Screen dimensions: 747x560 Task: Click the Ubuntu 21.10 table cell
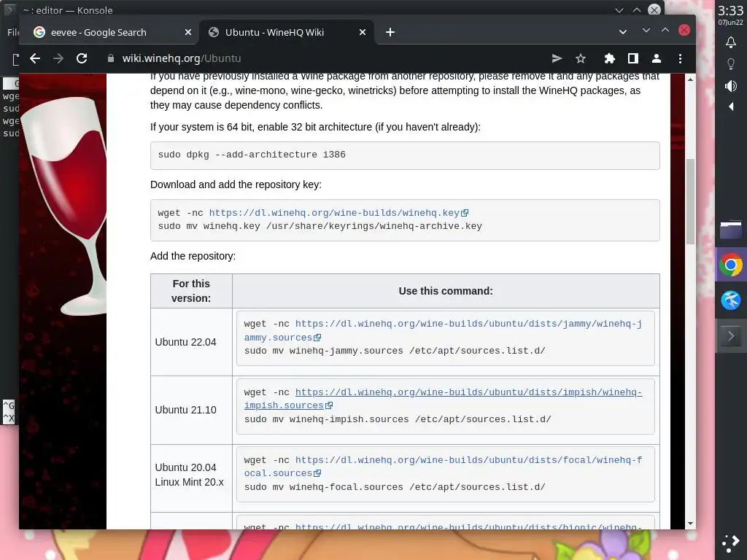pos(191,410)
